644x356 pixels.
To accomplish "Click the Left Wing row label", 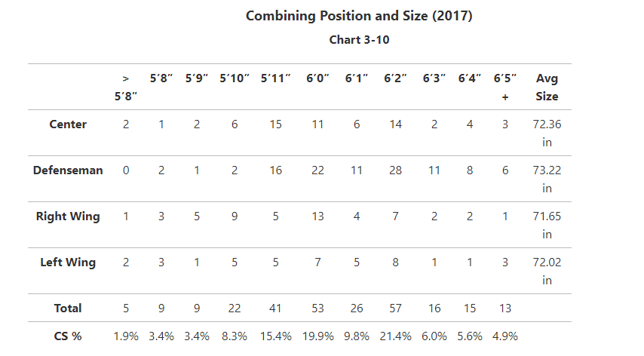I will click(x=68, y=262).
